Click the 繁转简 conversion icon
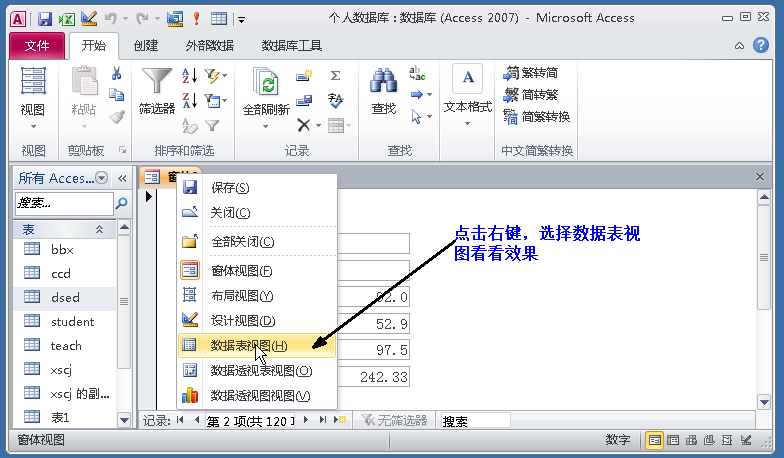The width and height of the screenshot is (784, 458). click(531, 73)
